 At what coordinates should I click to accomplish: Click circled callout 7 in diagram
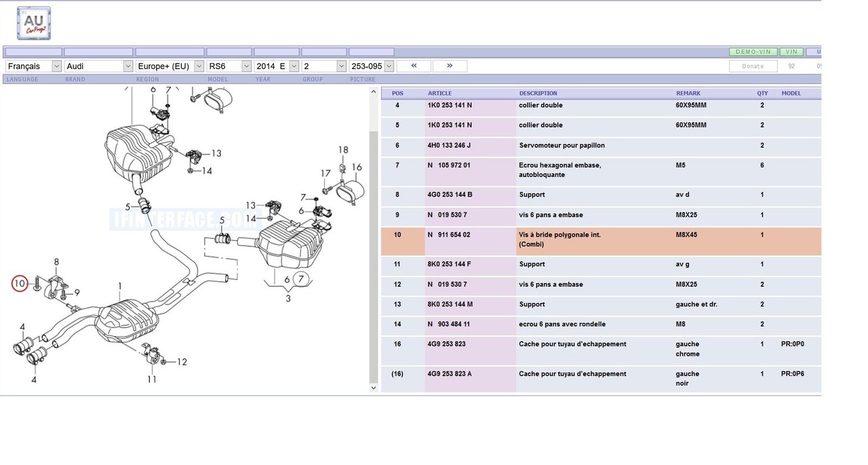(302, 279)
